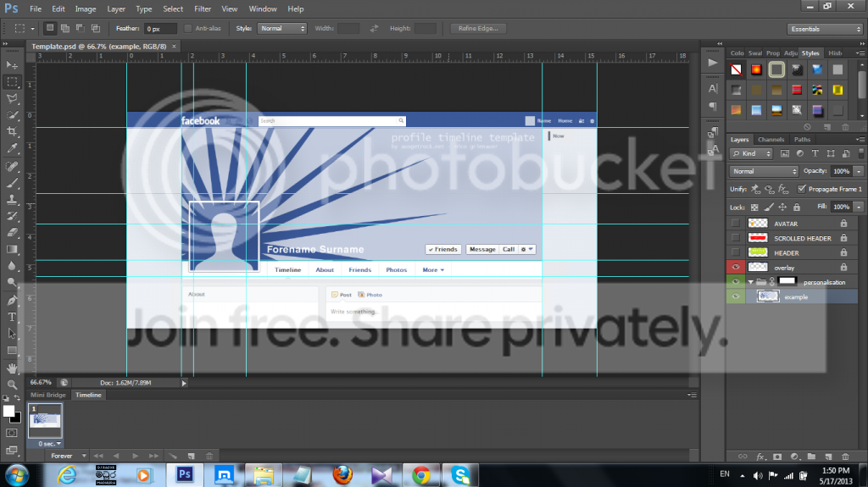Hide the overlay layer

736,268
